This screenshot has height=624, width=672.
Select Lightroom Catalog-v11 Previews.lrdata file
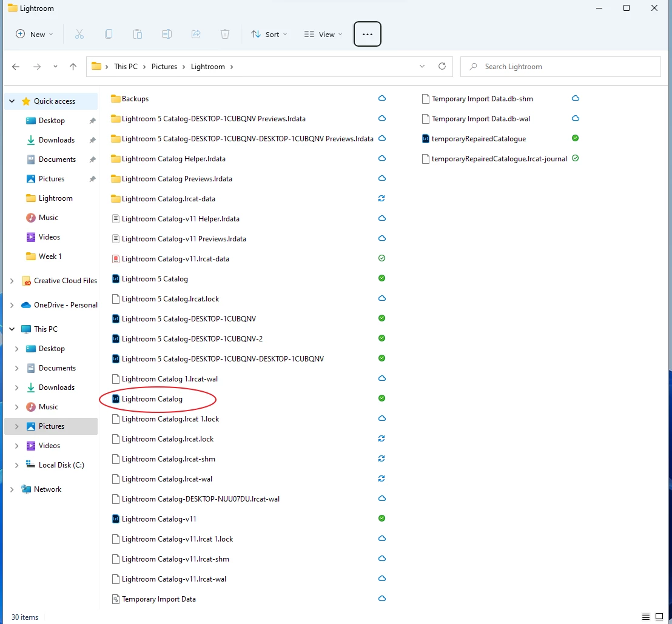(x=184, y=239)
